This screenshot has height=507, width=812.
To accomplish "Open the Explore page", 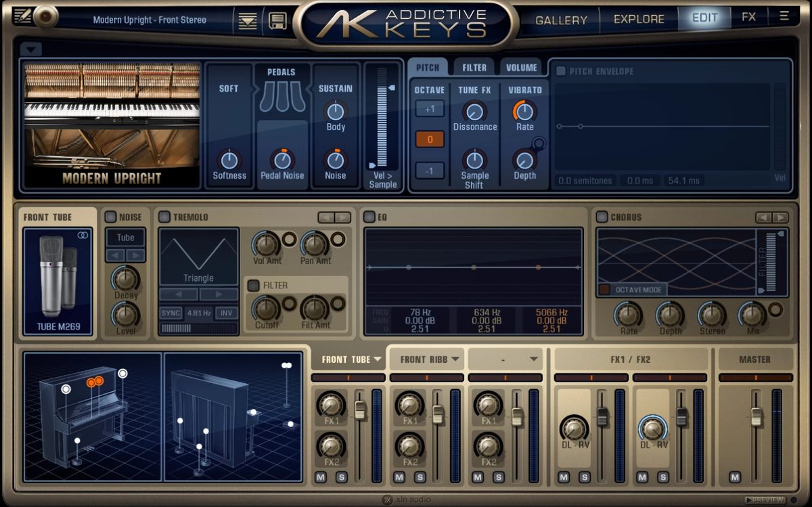I will pyautogui.click(x=639, y=19).
